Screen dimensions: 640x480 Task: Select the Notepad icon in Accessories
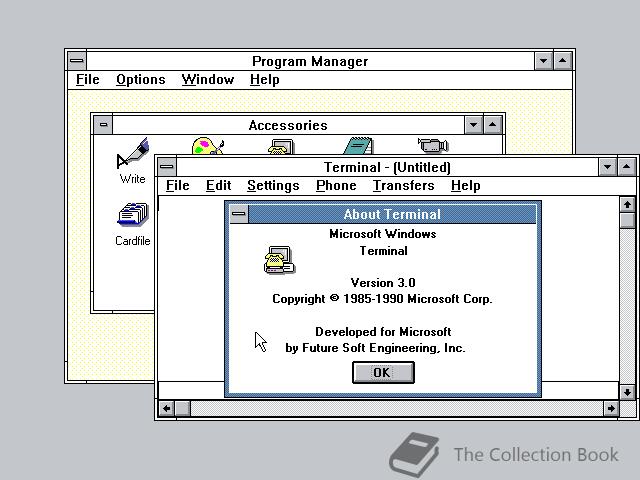tap(358, 146)
